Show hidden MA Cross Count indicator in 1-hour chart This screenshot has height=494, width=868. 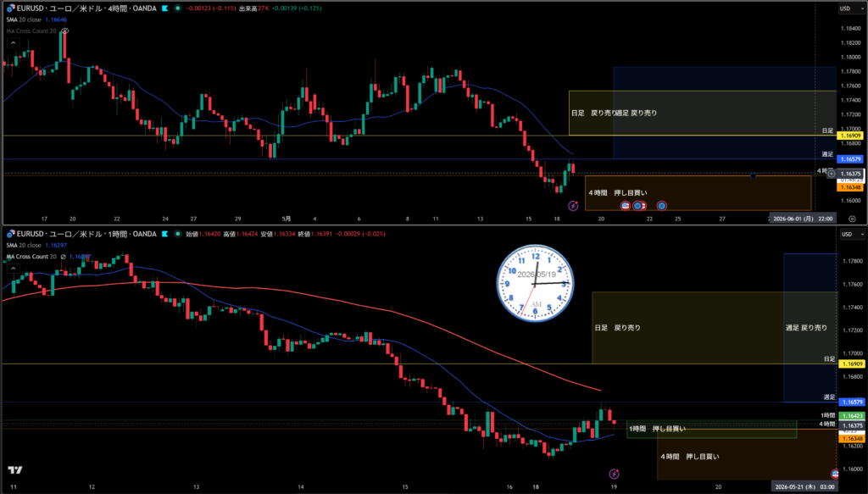tap(63, 257)
